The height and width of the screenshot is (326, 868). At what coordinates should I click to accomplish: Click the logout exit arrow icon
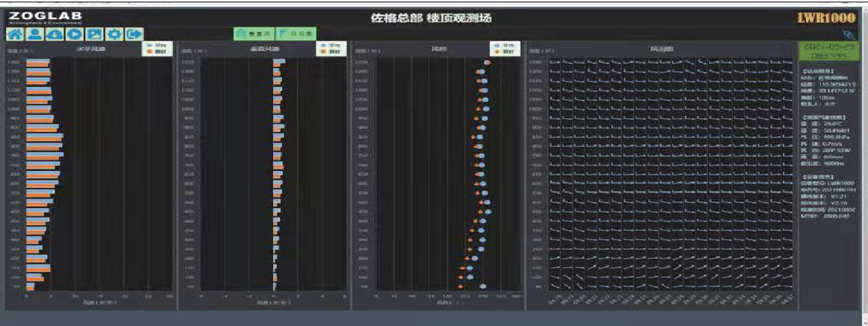click(134, 34)
